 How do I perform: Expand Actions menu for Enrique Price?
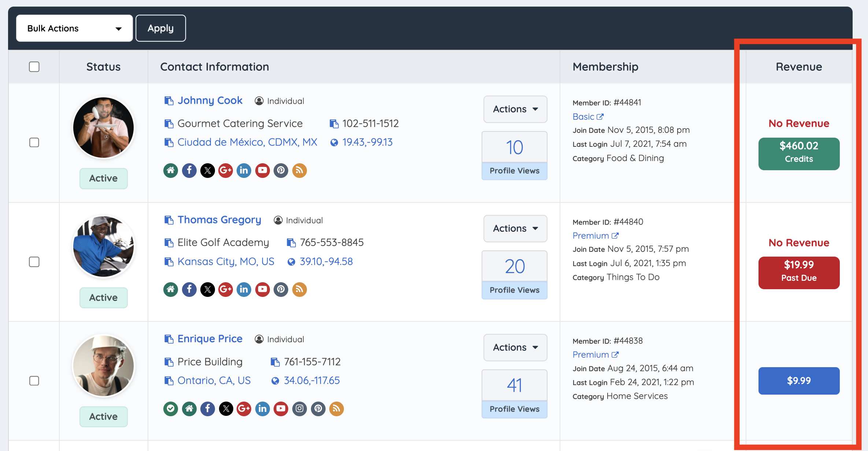tap(515, 347)
